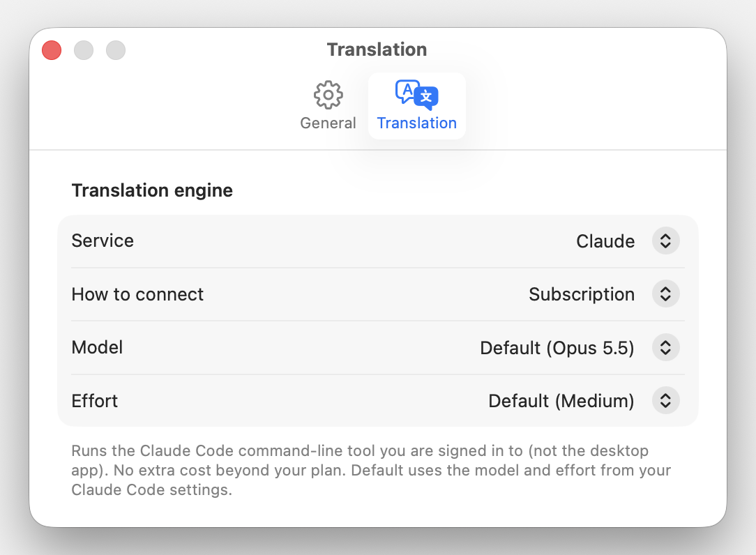
Task: Click the Translation engine heading
Action: pyautogui.click(x=152, y=190)
